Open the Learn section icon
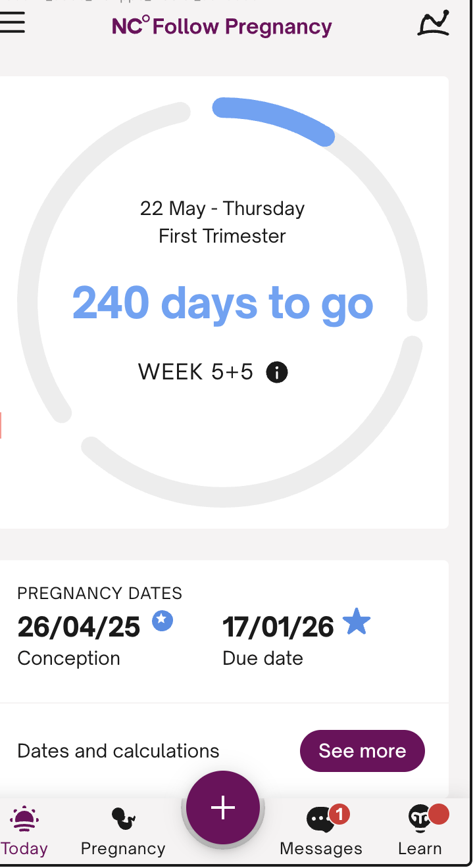 click(420, 829)
